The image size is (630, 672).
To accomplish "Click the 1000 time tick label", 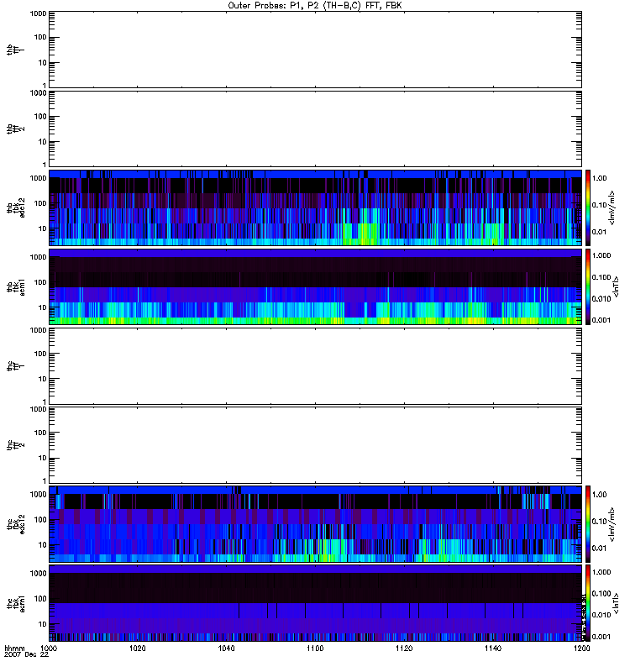I will pyautogui.click(x=50, y=649).
